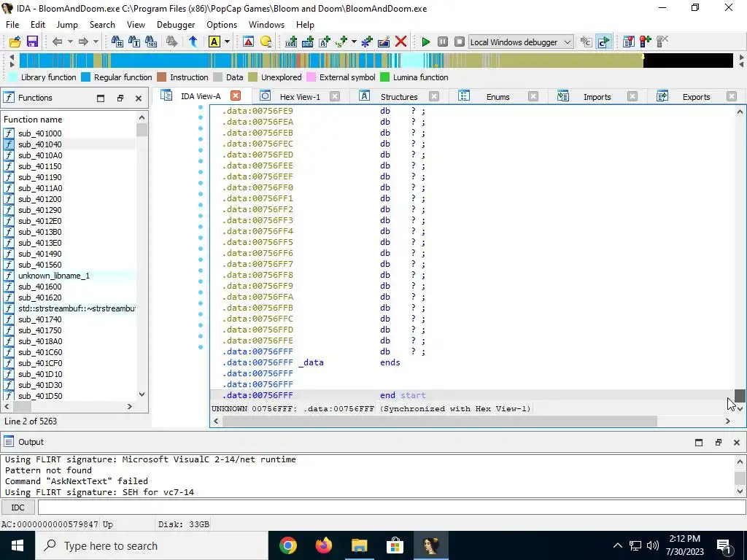Click the IDC button
The height and width of the screenshot is (560, 747).
pyautogui.click(x=18, y=507)
